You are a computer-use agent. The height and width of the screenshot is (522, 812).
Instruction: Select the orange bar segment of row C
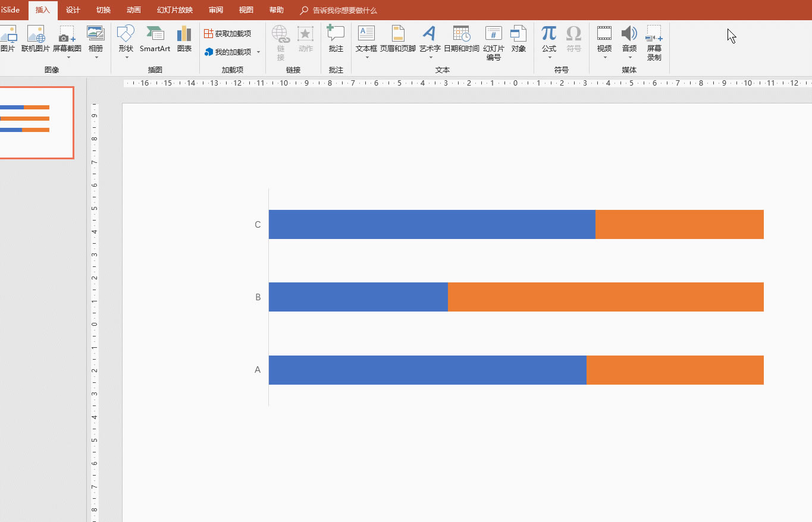(x=679, y=224)
